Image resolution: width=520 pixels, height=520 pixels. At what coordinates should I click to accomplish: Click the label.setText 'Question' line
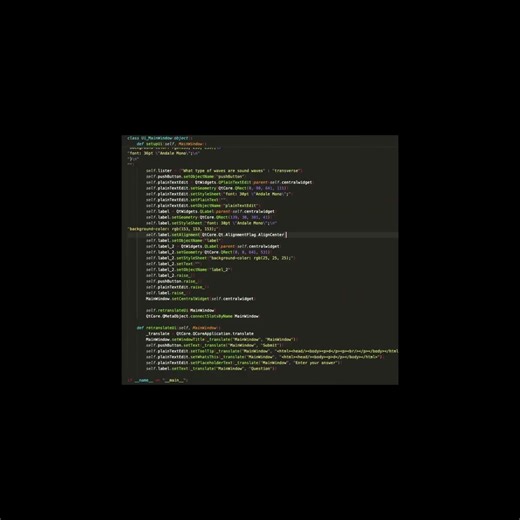click(x=211, y=369)
